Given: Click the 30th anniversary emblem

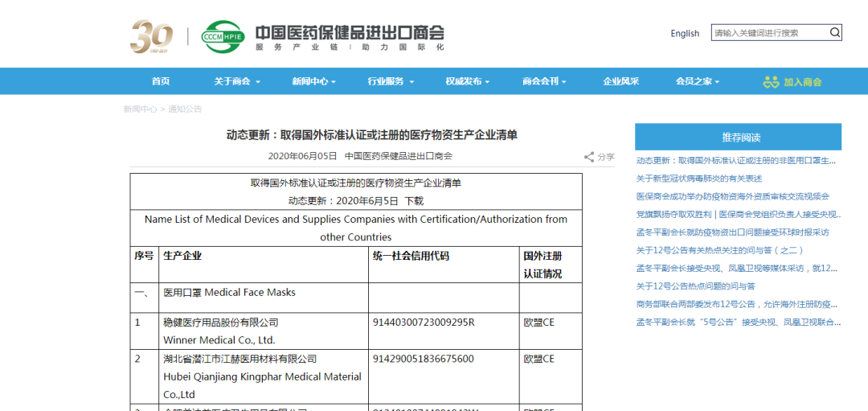Looking at the screenshot, I should pos(151,37).
